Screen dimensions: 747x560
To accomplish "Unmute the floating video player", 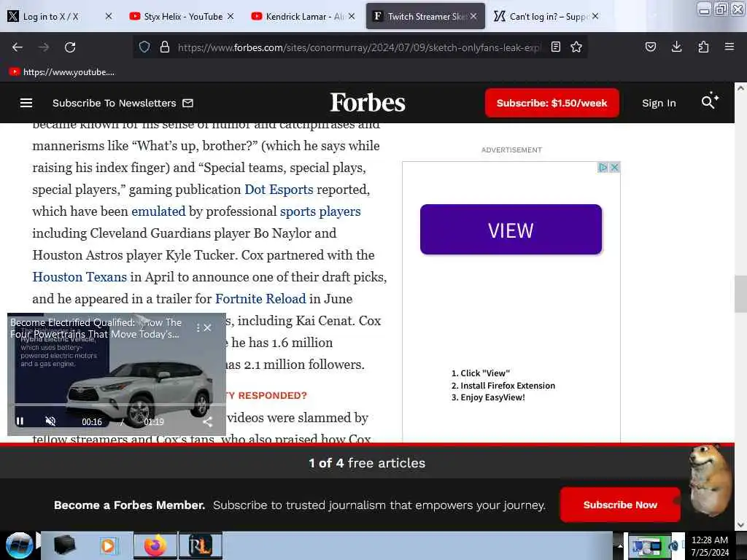I will pyautogui.click(x=50, y=421).
